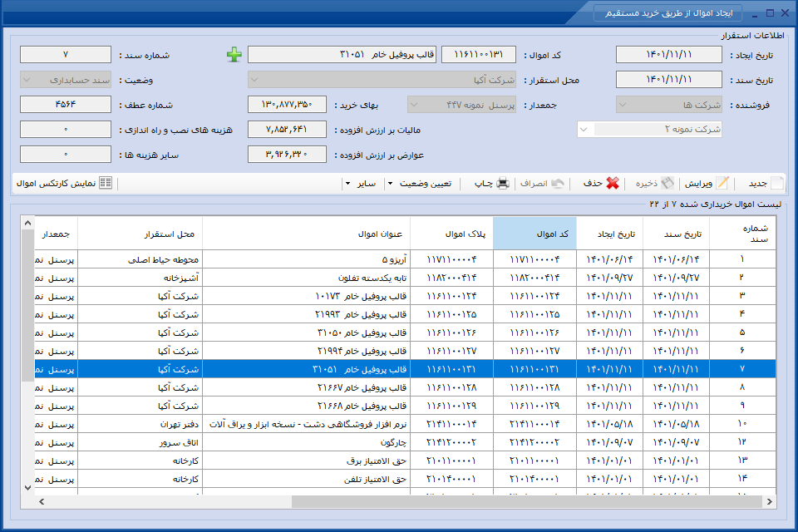Image resolution: width=798 pixels, height=532 pixels.
Task: Select row تابه یکدسته تفلون
Action: [x=405, y=278]
